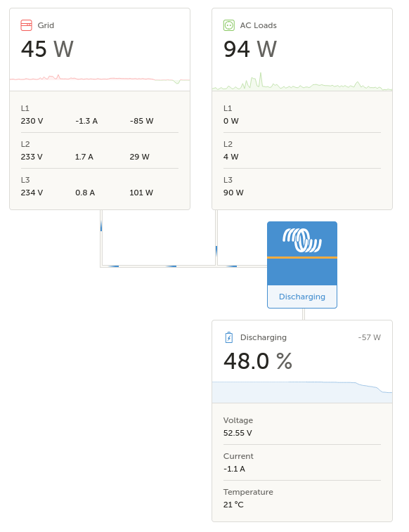Screen dimensions: 409x532
Task: Click the green AC Loads socket icon
Action: (x=229, y=25)
